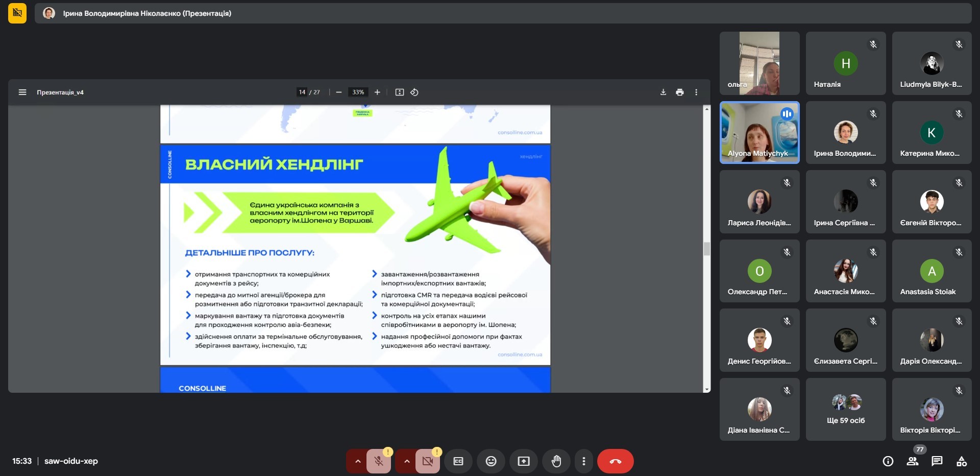Edit the current page number field
Screen dimensions: 980x476
click(302, 92)
